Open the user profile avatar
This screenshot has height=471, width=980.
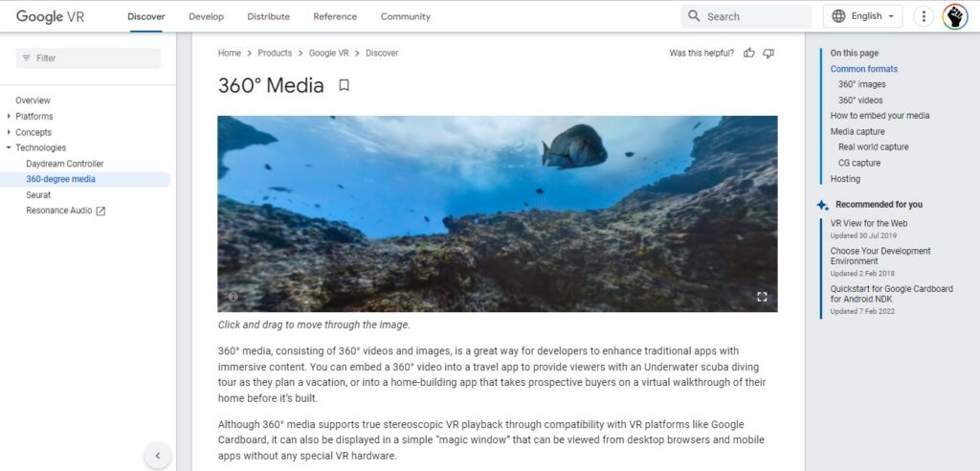[x=955, y=16]
